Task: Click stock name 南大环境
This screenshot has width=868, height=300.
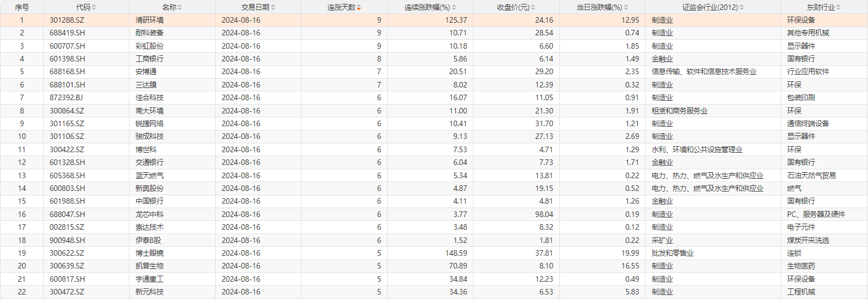Action: click(149, 111)
